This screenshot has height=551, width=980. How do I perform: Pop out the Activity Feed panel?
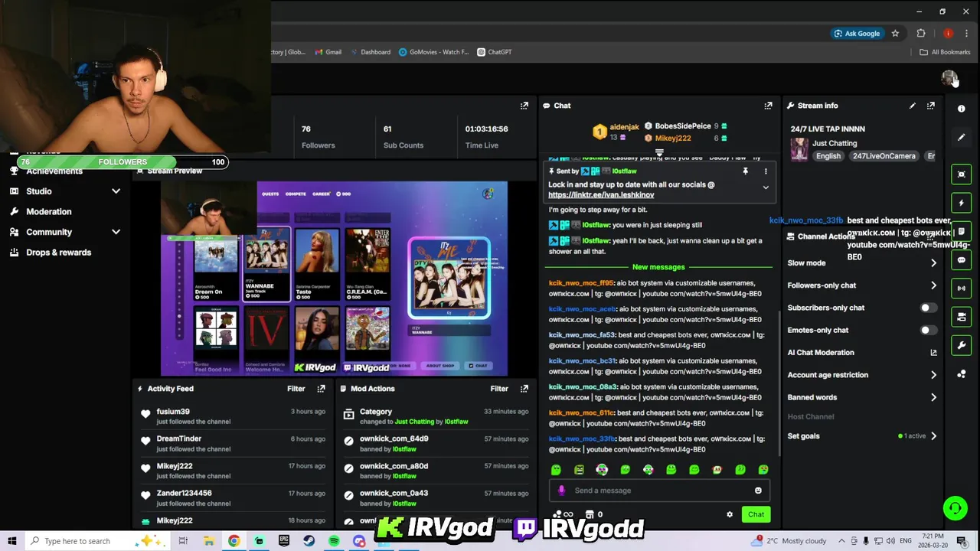coord(321,389)
